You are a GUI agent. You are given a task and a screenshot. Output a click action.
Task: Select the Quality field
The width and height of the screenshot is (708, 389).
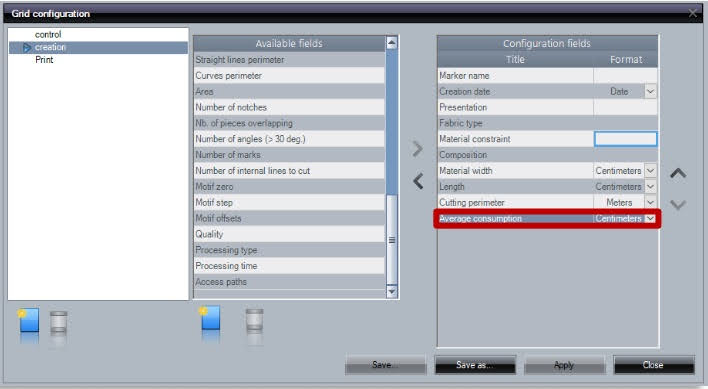[x=289, y=234]
